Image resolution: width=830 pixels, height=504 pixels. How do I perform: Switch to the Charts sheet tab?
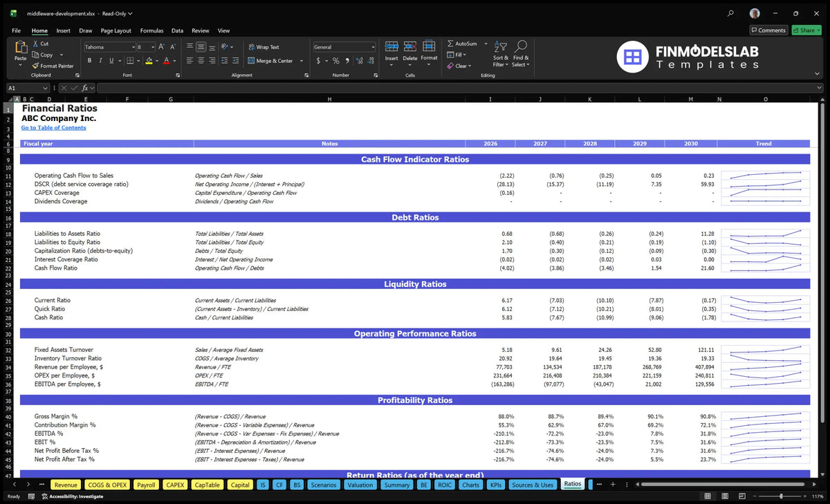click(470, 485)
